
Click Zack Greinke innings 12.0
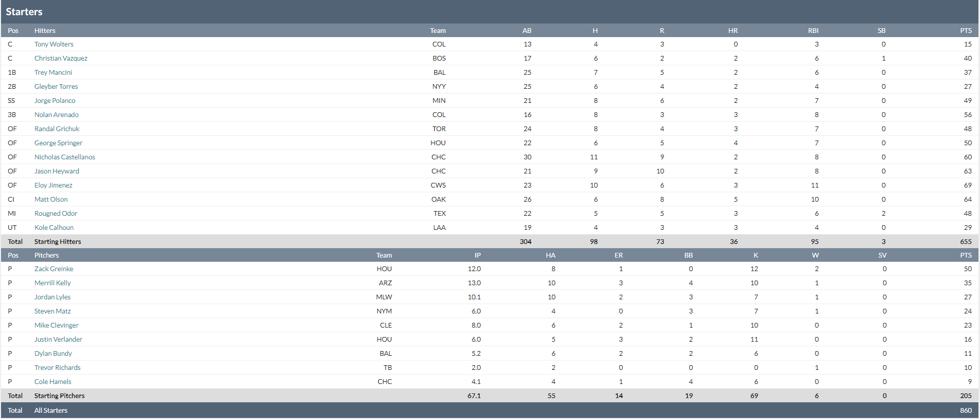[x=474, y=269]
